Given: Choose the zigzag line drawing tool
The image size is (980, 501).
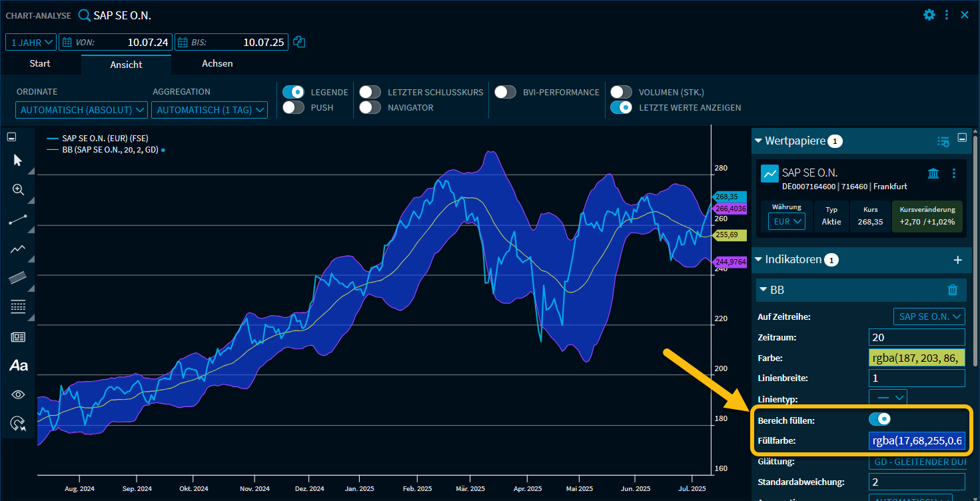Looking at the screenshot, I should click(18, 249).
